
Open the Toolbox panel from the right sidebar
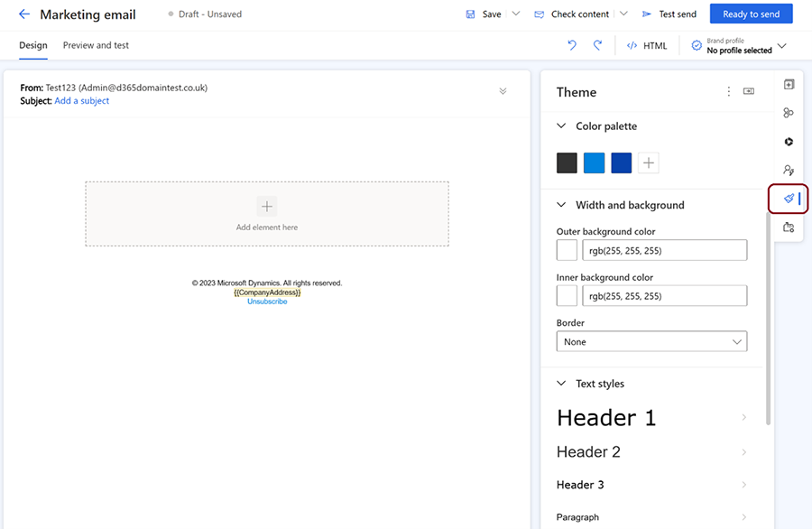coord(788,83)
